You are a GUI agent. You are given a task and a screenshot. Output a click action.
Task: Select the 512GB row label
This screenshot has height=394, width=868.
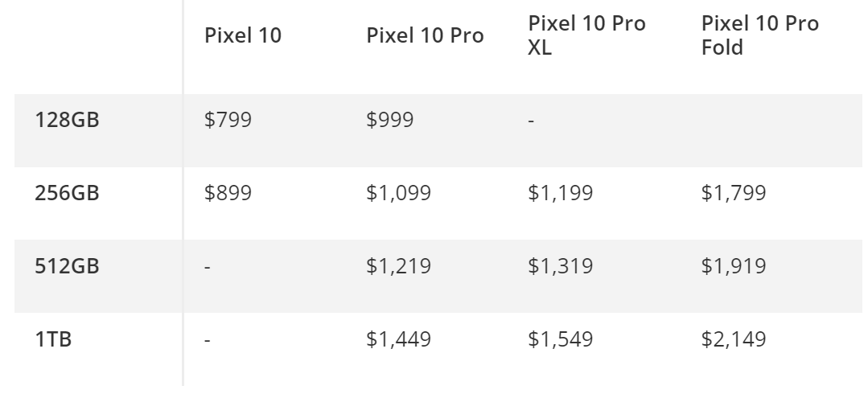point(67,266)
